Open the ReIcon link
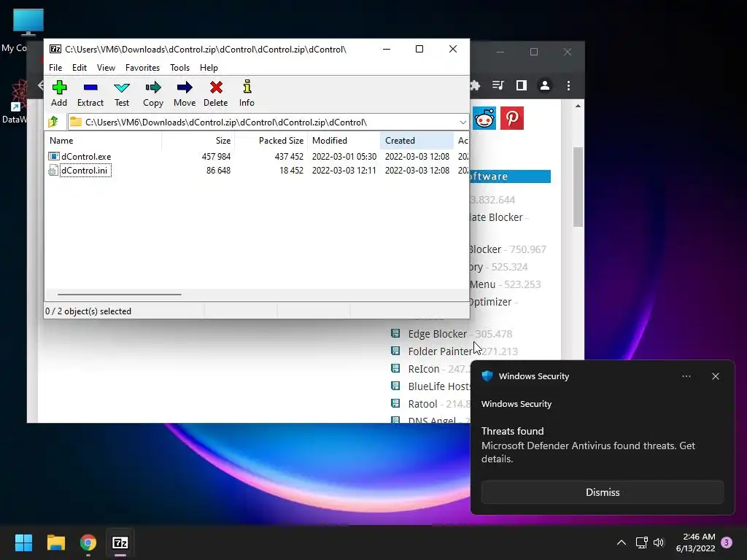 tap(424, 369)
